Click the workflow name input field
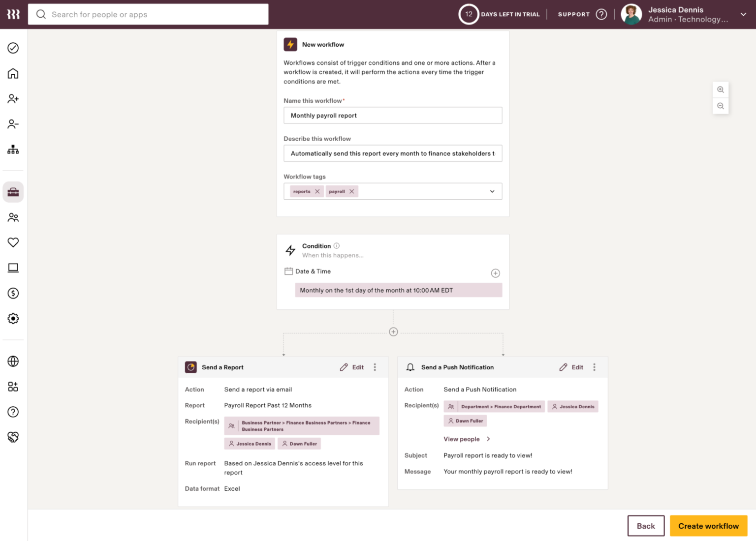Image resolution: width=756 pixels, height=541 pixels. 392,116
